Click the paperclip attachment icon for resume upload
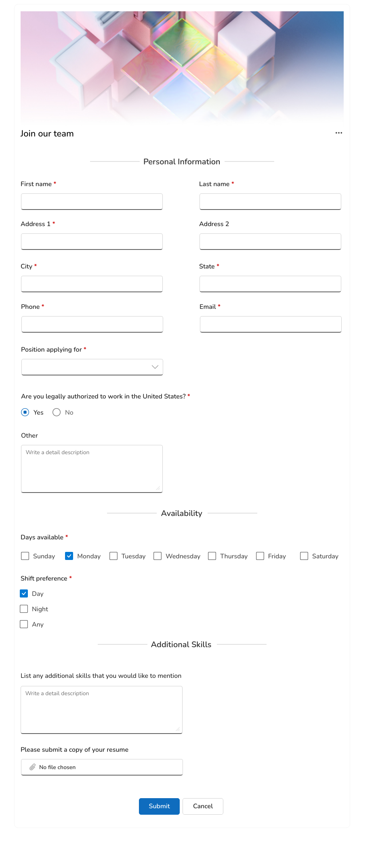Screen dimensions: 376x868 (33, 767)
